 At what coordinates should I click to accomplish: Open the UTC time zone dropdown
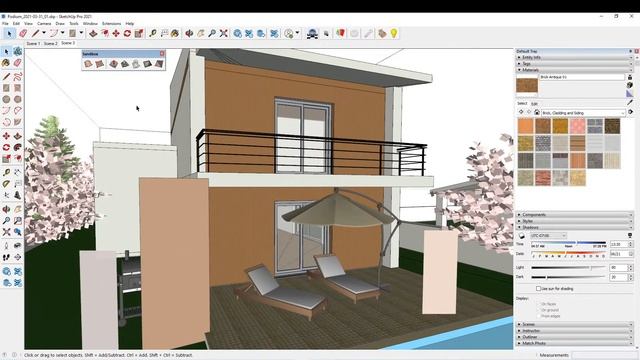click(x=548, y=236)
